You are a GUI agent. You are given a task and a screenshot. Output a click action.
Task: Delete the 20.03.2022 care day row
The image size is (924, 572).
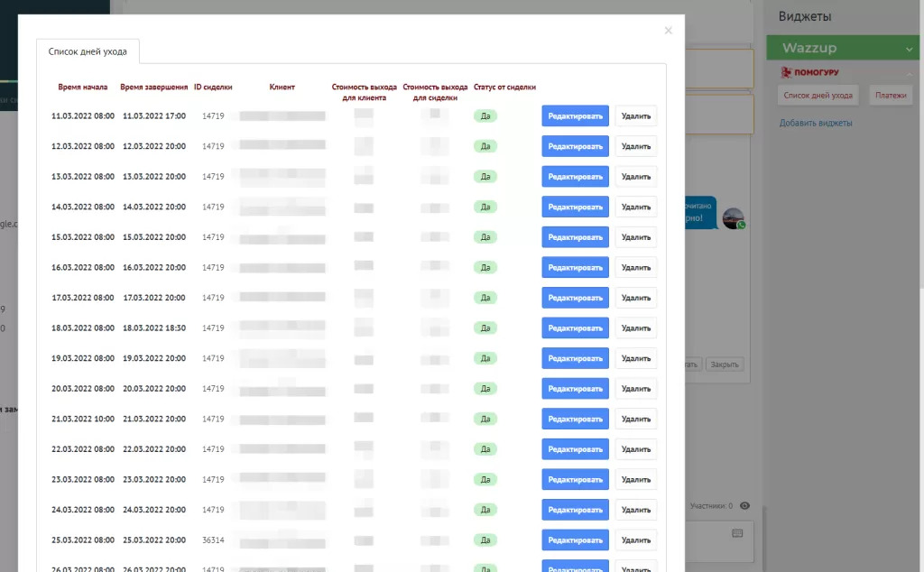(636, 389)
